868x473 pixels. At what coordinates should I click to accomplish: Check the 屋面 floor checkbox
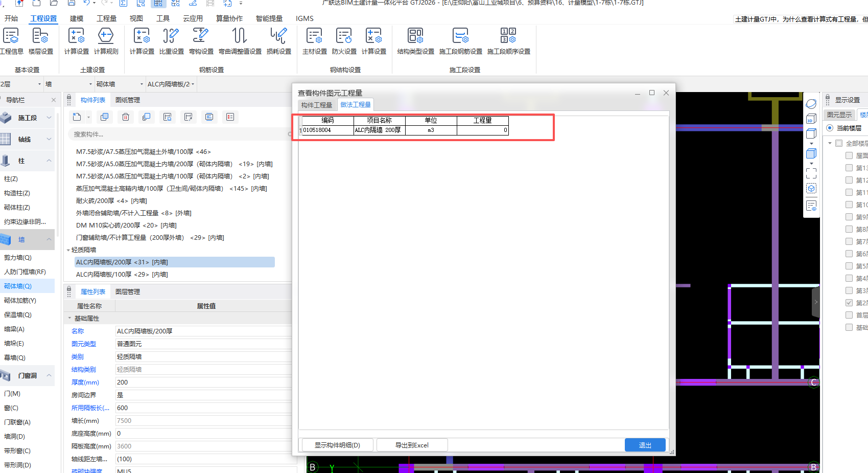pos(849,155)
